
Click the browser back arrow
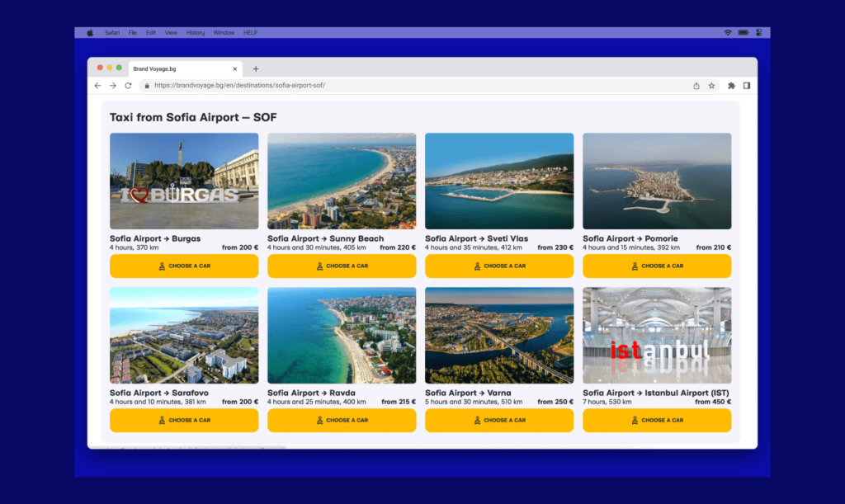(x=97, y=85)
